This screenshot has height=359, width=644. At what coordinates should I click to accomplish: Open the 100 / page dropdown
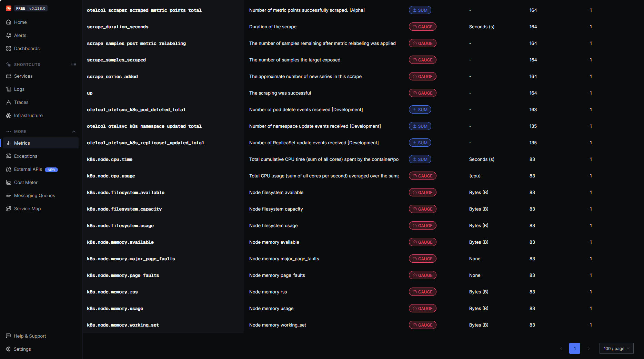click(616, 348)
